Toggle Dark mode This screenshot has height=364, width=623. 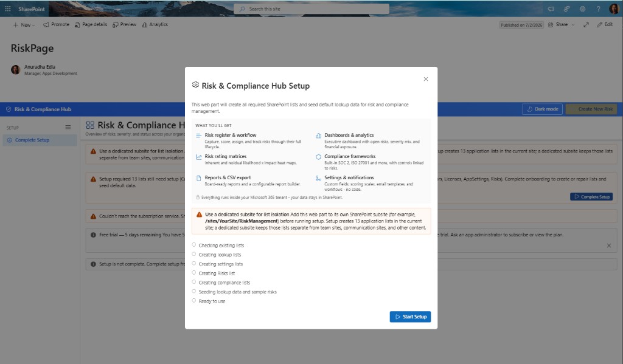(x=542, y=109)
